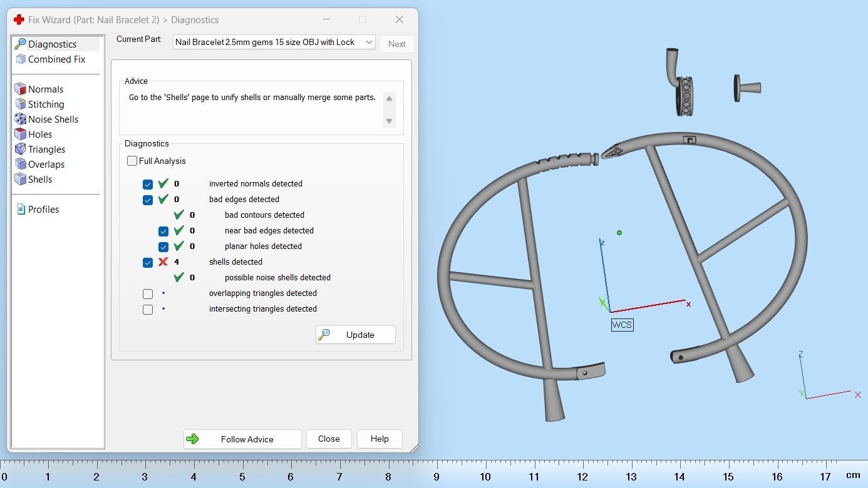Viewport: 868px width, 488px height.
Task: Uncheck inverted normals detection checkbox
Action: [x=148, y=184]
